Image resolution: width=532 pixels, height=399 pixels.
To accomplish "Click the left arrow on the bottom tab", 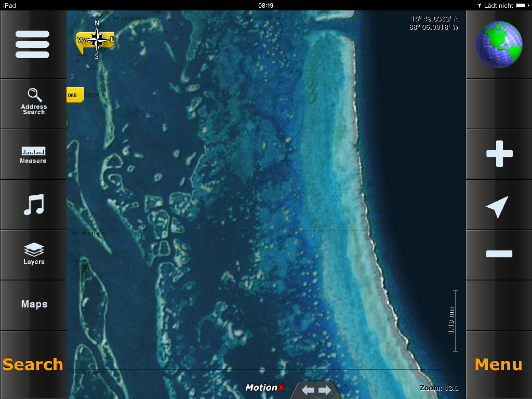I will click(x=308, y=390).
